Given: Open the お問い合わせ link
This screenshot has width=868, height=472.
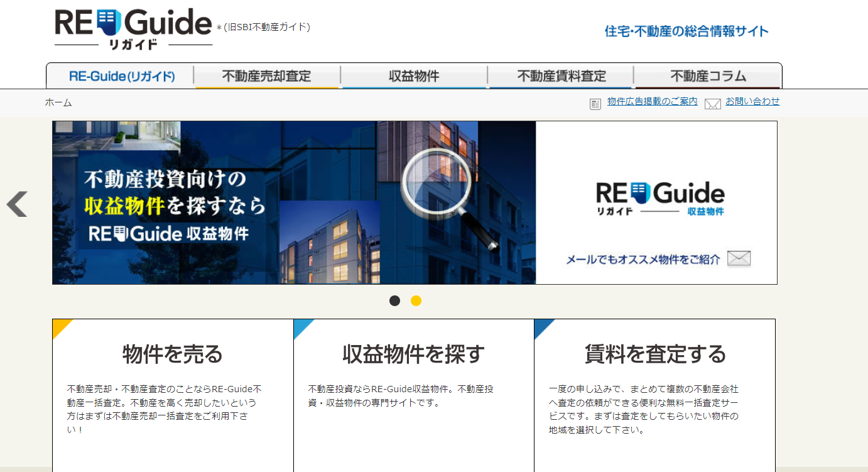Looking at the screenshot, I should click(x=752, y=101).
